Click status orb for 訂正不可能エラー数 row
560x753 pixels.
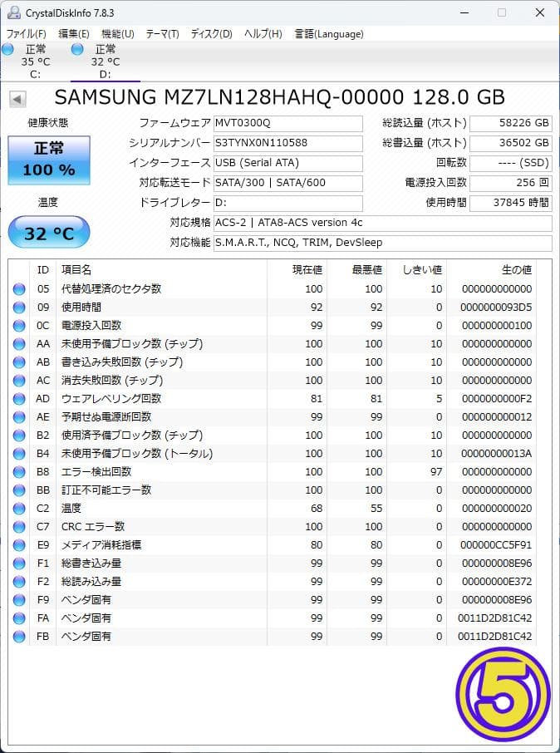point(19,490)
